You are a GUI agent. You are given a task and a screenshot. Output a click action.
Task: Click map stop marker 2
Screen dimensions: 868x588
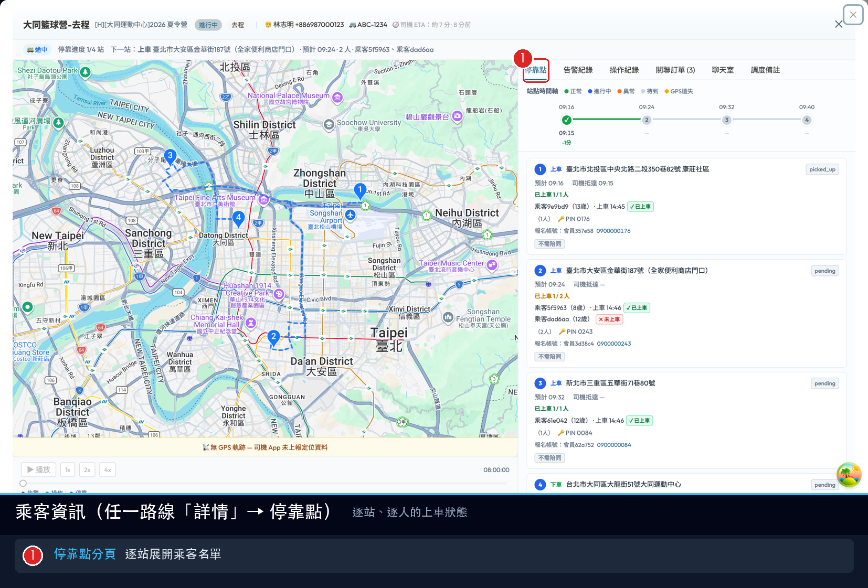click(x=273, y=338)
